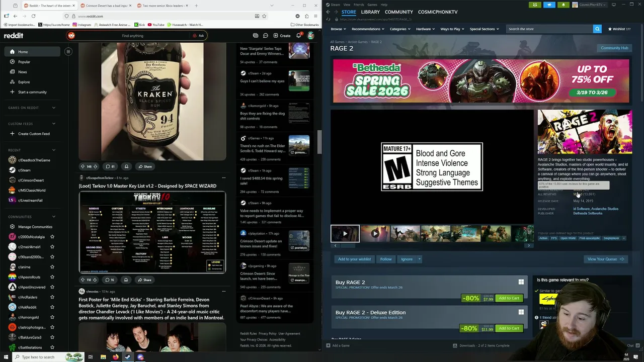Image resolution: width=644 pixels, height=362 pixels.
Task: Open Steam notifications bell button
Action: [563, 5]
